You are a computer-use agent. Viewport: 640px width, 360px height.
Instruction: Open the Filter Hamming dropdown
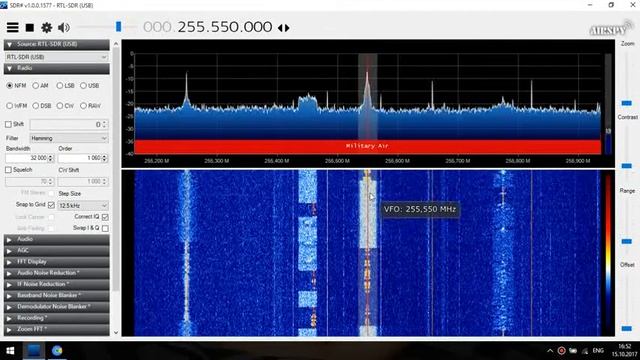coord(69,138)
